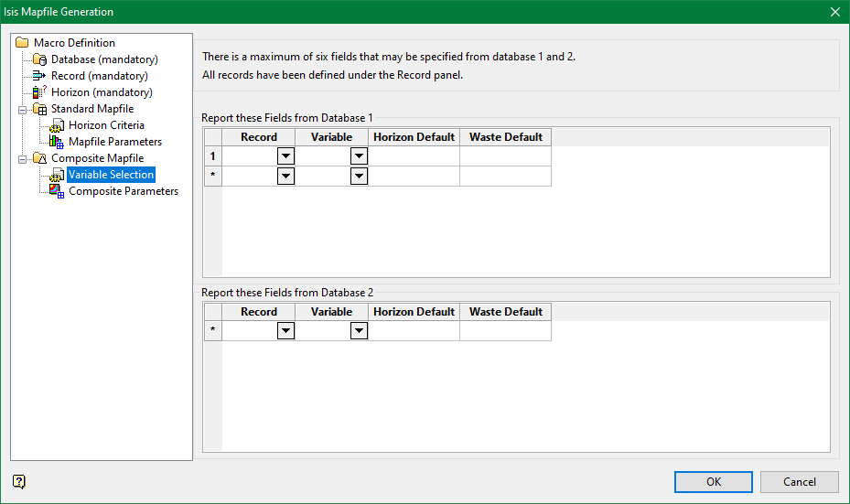Open Record dropdown in Database 1 new row
Screen dimensions: 850x504
click(x=285, y=177)
